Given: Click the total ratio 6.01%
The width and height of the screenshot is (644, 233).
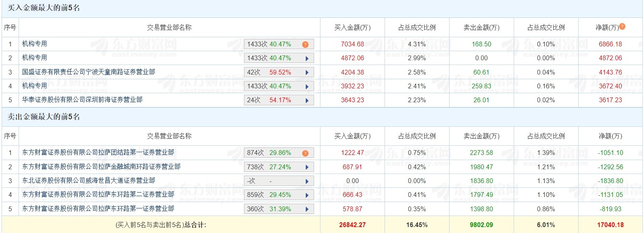Looking at the screenshot, I should [x=546, y=225].
